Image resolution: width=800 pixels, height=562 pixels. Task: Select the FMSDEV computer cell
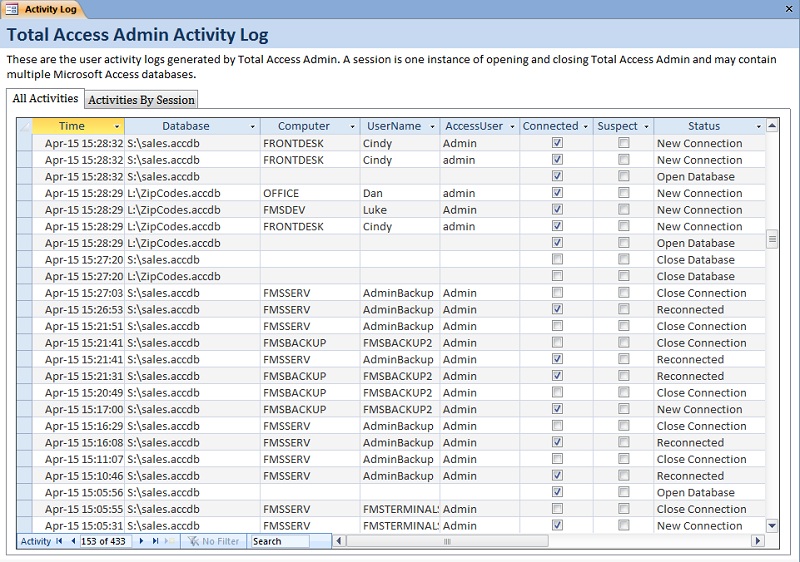[310, 210]
